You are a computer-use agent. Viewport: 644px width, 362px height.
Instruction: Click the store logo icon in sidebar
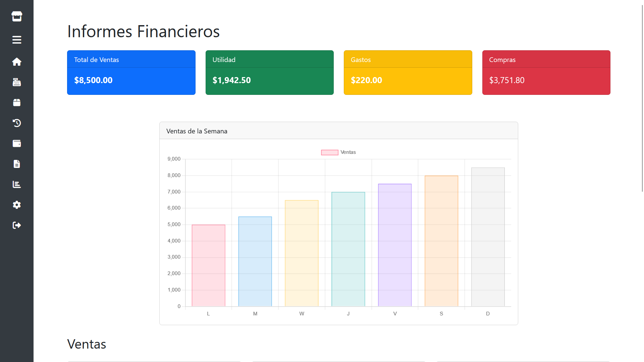pos(17,16)
